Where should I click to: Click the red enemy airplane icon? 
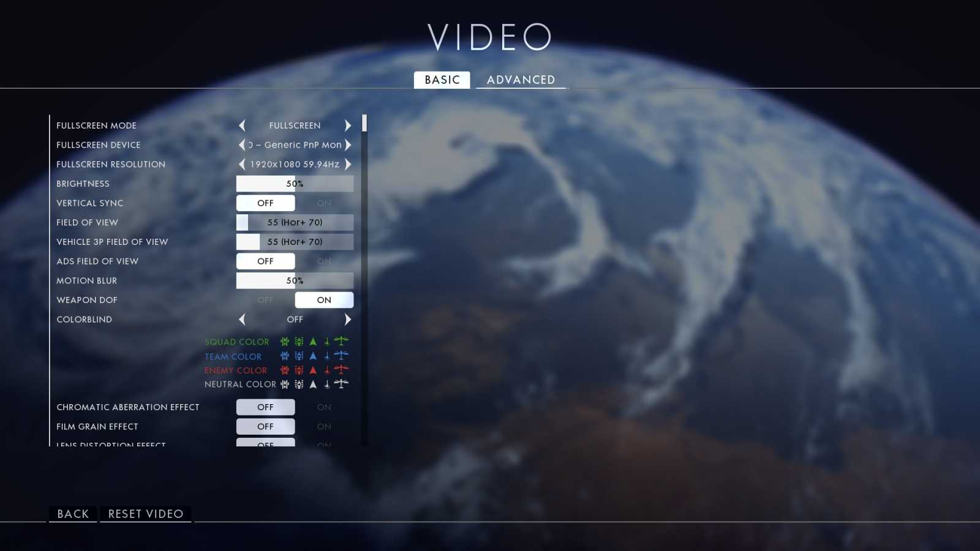341,370
